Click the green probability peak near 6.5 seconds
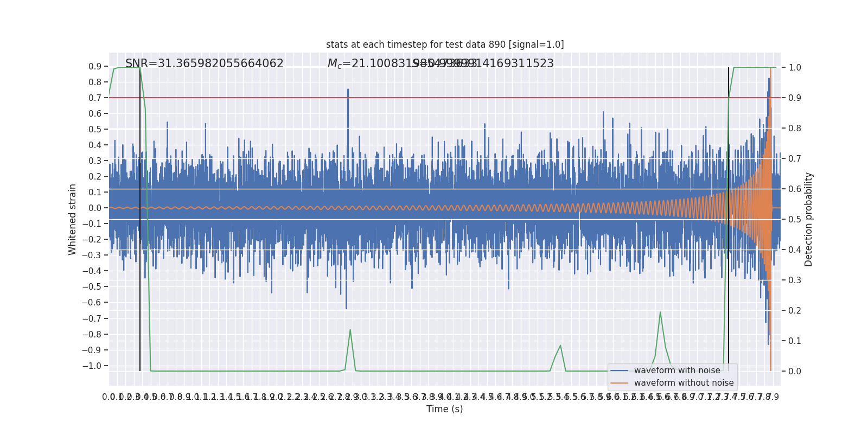This screenshot has height=434, width=868. tap(660, 313)
